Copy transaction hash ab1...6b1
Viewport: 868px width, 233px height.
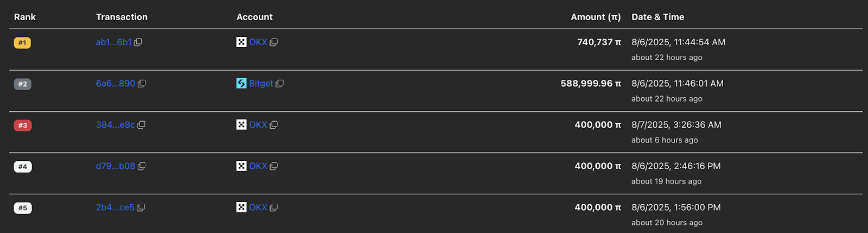click(x=138, y=42)
